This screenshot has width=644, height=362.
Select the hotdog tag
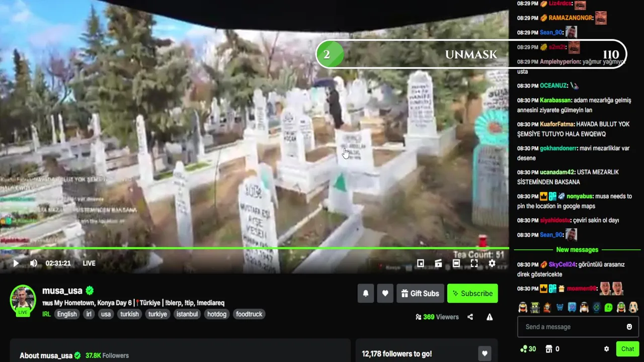(217, 314)
